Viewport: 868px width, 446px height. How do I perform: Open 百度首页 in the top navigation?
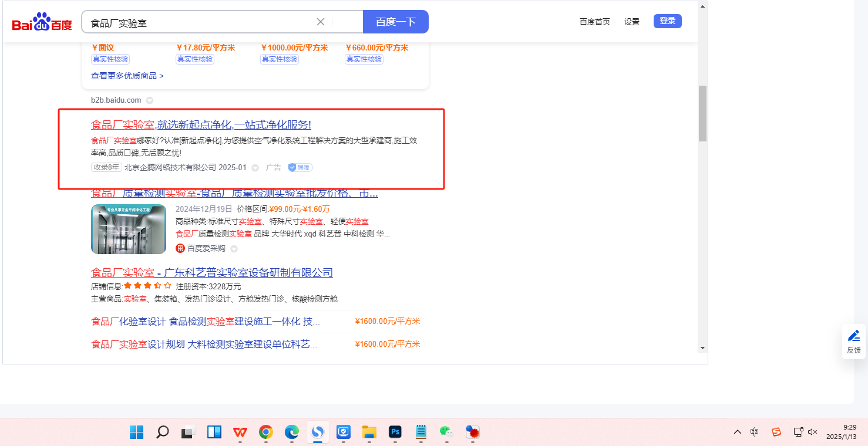tap(594, 22)
